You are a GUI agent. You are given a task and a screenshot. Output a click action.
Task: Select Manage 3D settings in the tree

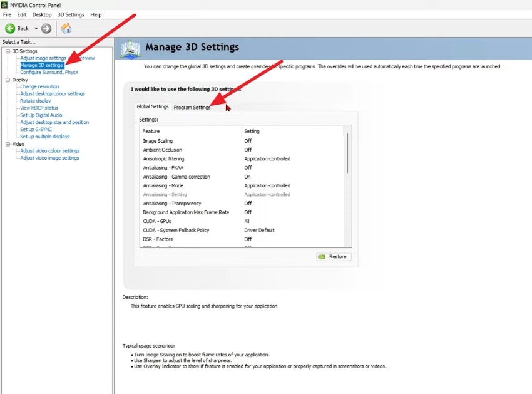click(42, 65)
